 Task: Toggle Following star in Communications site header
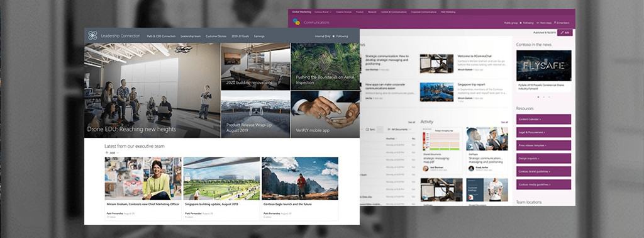(x=521, y=23)
